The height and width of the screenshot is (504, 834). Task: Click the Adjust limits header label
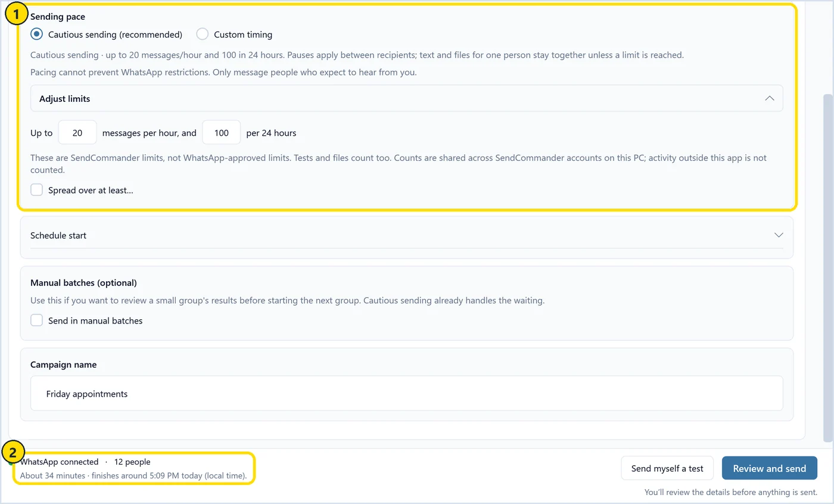(65, 98)
